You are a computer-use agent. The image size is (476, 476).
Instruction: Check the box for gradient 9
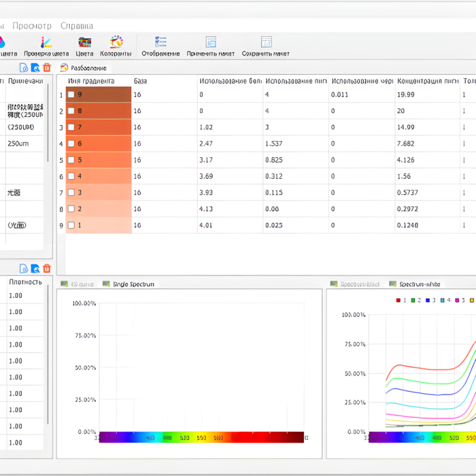pyautogui.click(x=71, y=95)
